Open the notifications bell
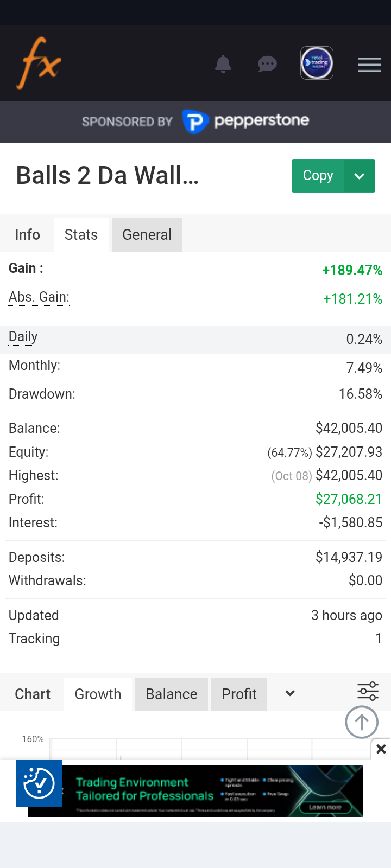This screenshot has height=868, width=391. click(x=223, y=64)
